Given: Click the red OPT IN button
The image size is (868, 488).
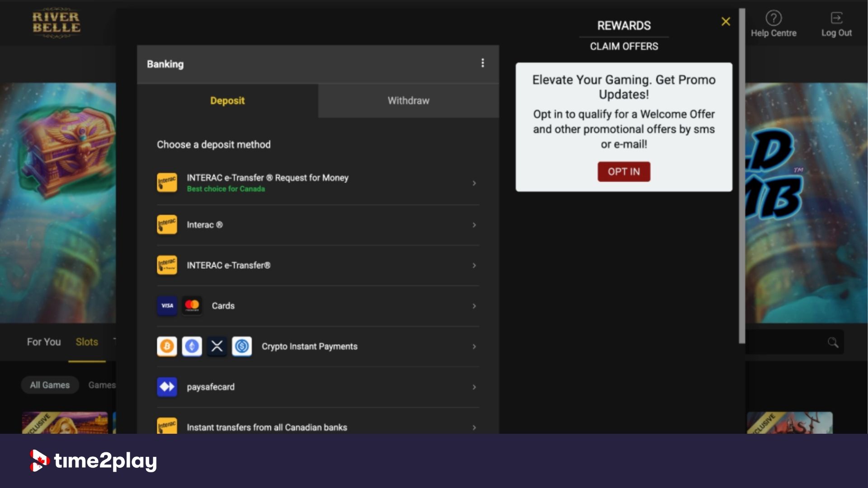Looking at the screenshot, I should coord(624,172).
